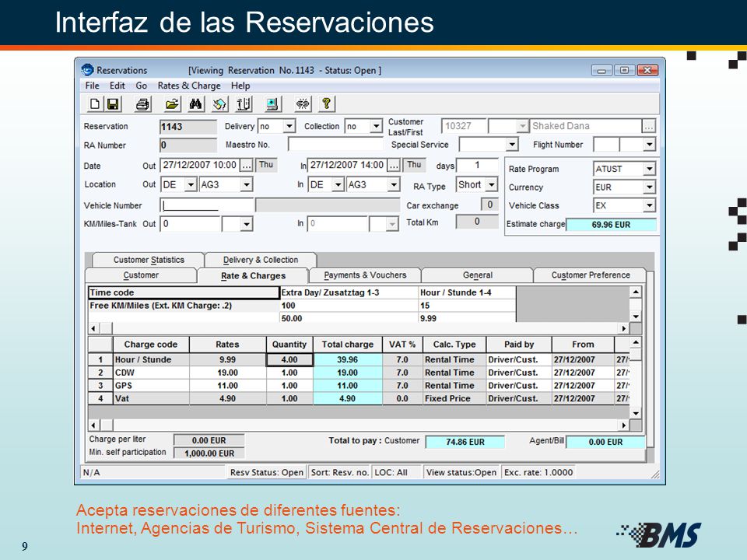Click the Maestro No. input field
Viewport: 747px width, 560px height.
(x=335, y=145)
